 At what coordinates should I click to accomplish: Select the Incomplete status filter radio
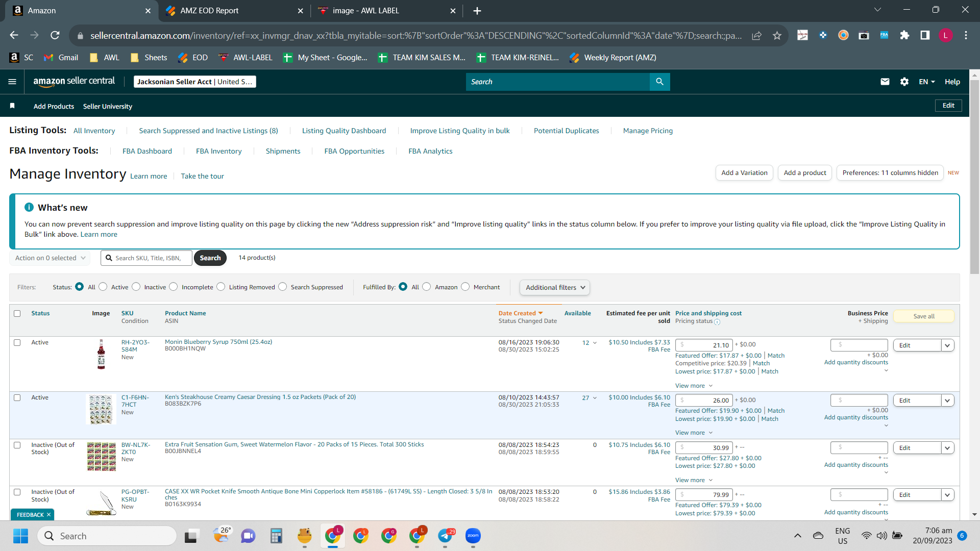[174, 287]
